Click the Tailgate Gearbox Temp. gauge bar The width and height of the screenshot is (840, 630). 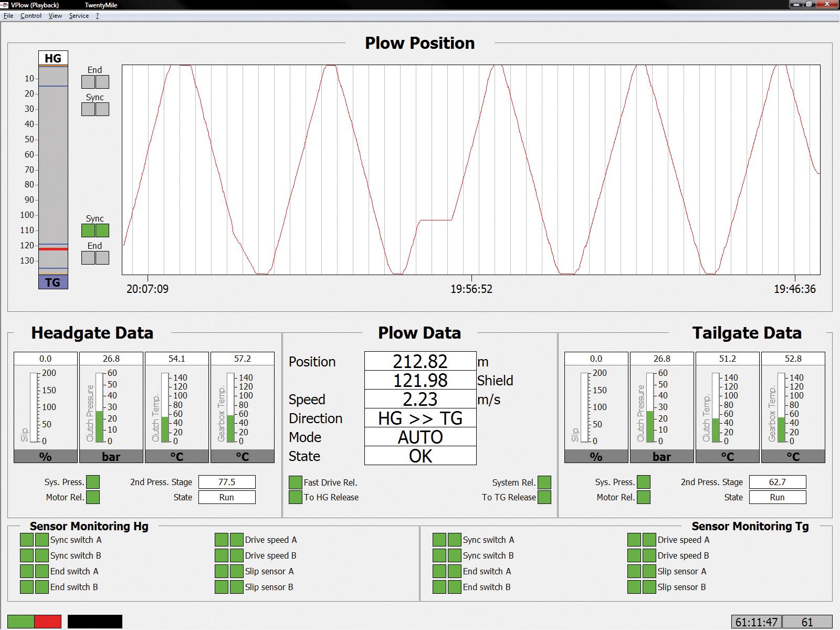pyautogui.click(x=781, y=407)
